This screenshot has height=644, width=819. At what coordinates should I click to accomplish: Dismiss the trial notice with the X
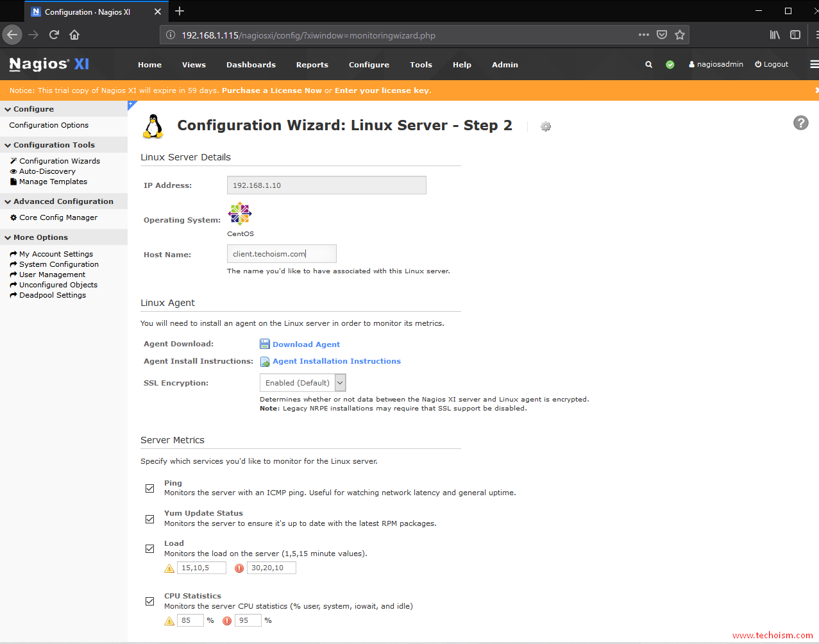(816, 90)
